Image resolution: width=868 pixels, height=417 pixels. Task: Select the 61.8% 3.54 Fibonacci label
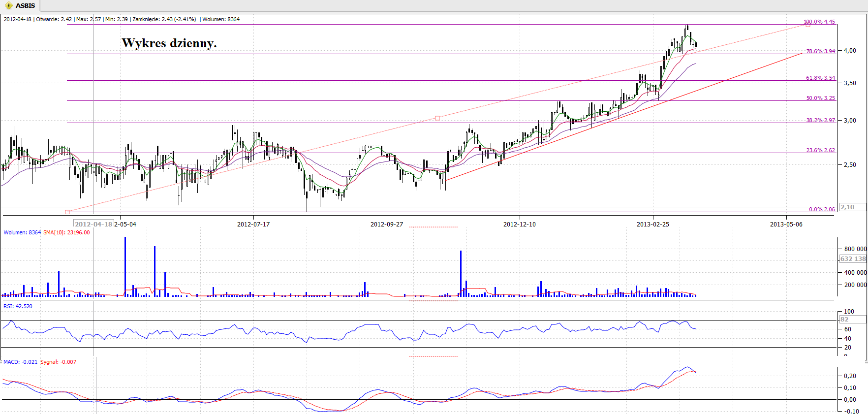[821, 78]
